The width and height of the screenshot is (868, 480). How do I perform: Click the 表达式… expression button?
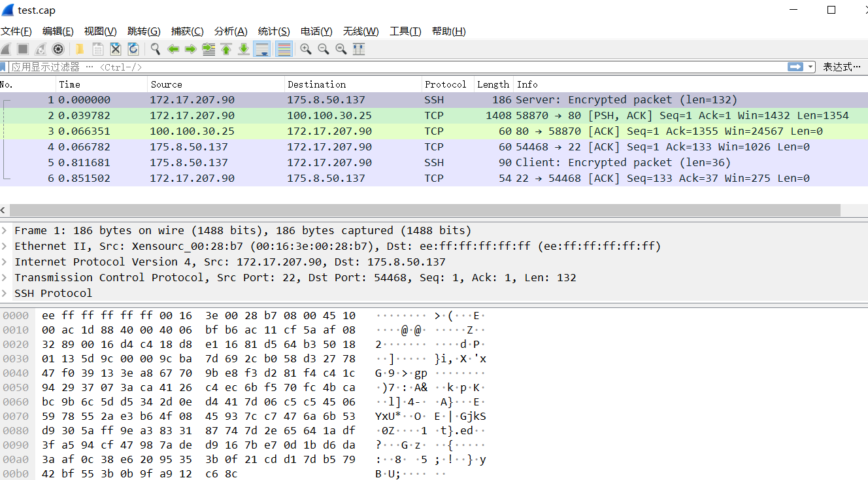point(841,67)
